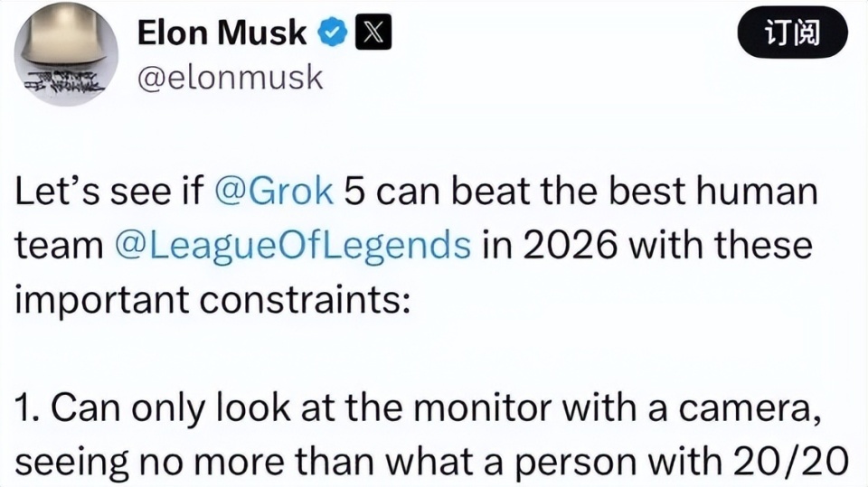The height and width of the screenshot is (487, 868).
Task: Open the Elon Musk display name
Action: point(222,33)
